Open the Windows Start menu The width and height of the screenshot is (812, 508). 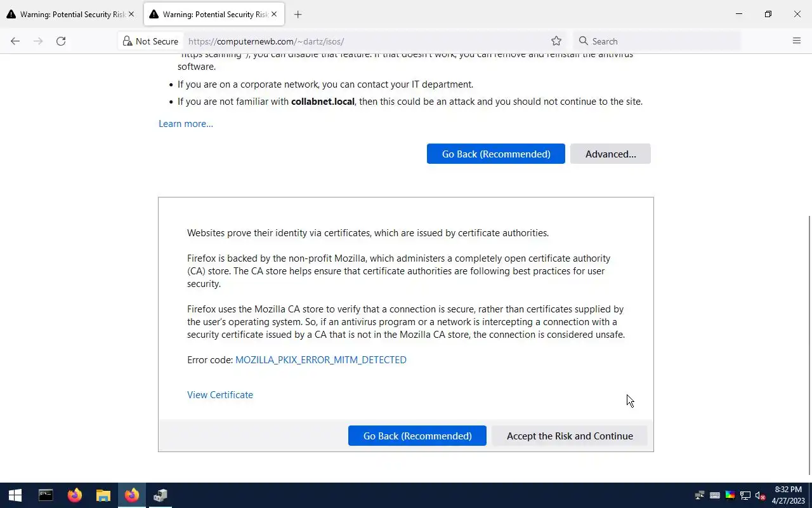click(x=15, y=495)
